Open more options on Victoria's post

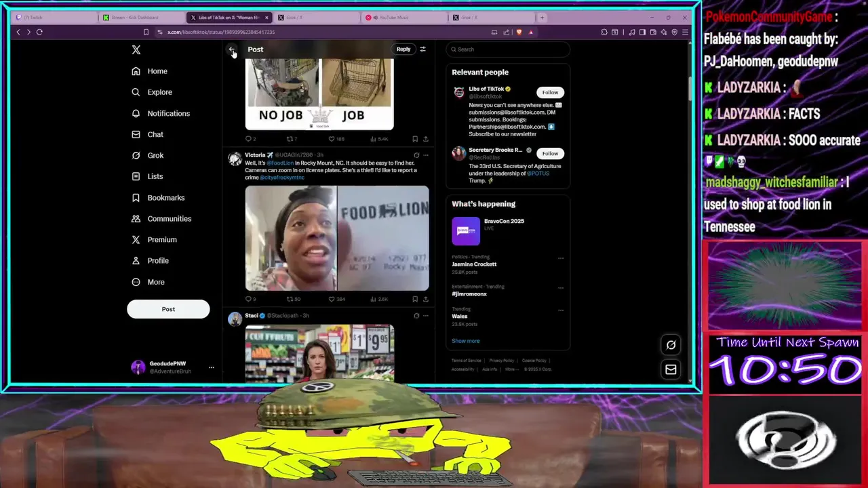426,155
